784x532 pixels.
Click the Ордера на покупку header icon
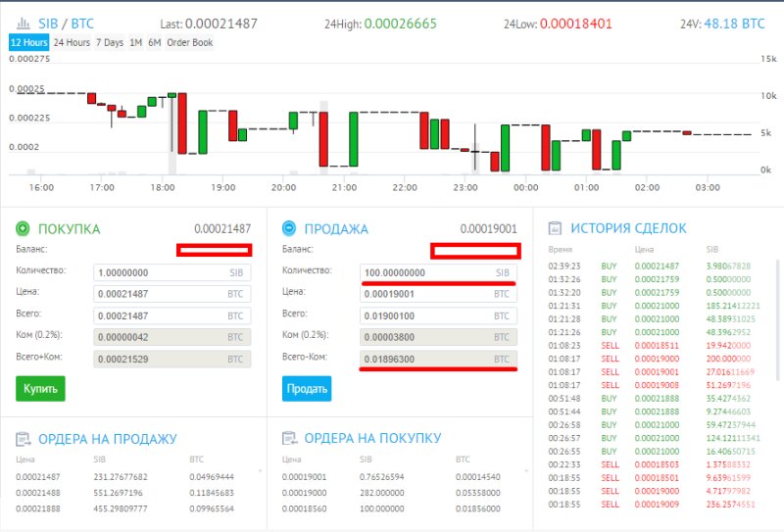click(289, 438)
